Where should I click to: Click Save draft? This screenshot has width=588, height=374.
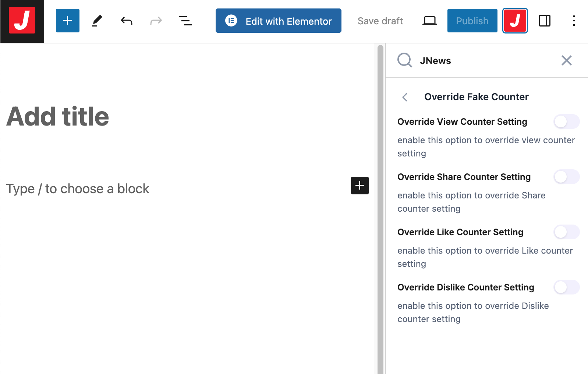tap(380, 21)
